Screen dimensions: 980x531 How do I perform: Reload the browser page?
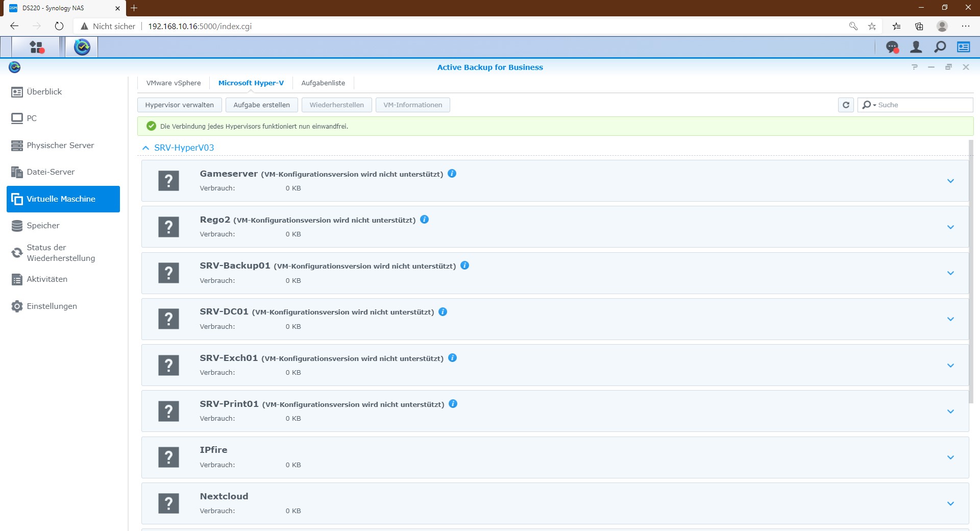click(59, 26)
